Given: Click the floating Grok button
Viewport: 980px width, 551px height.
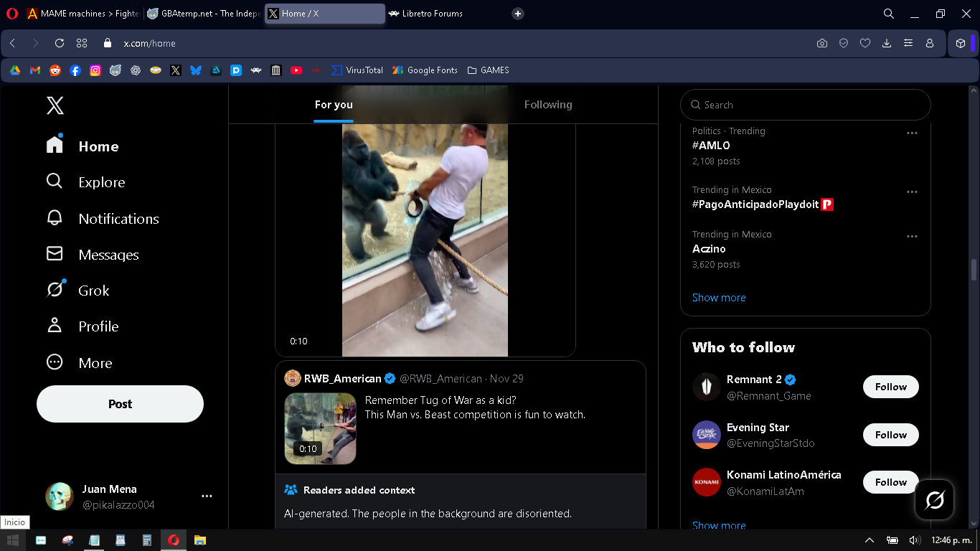Looking at the screenshot, I should click(x=934, y=499).
